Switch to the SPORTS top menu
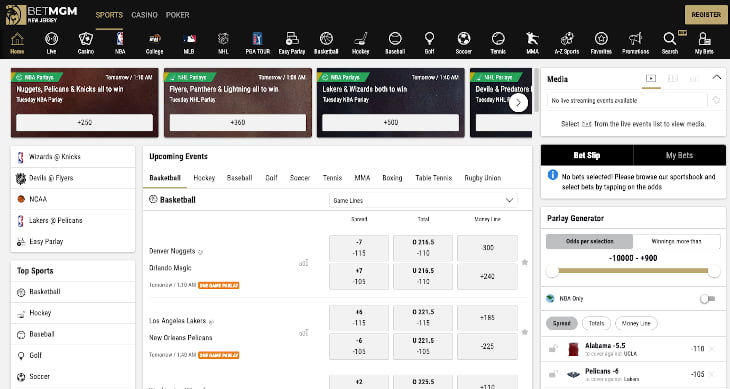The width and height of the screenshot is (730, 389). 109,15
